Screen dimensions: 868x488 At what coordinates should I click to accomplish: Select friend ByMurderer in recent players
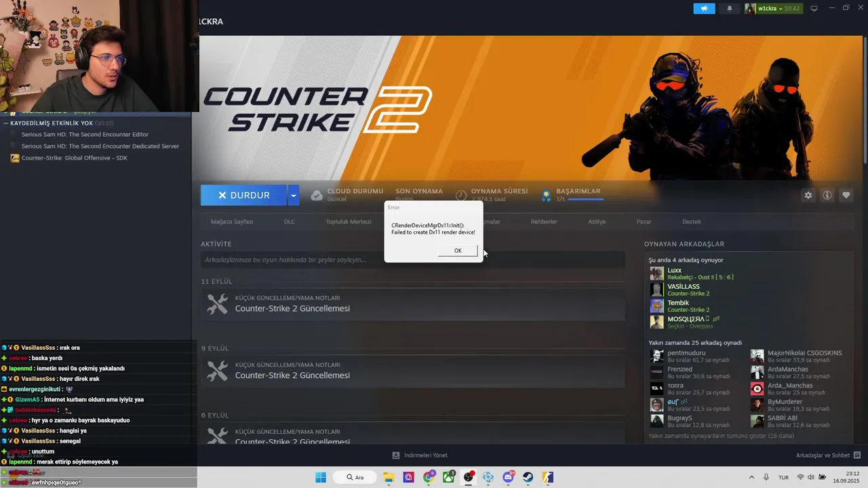tap(785, 402)
